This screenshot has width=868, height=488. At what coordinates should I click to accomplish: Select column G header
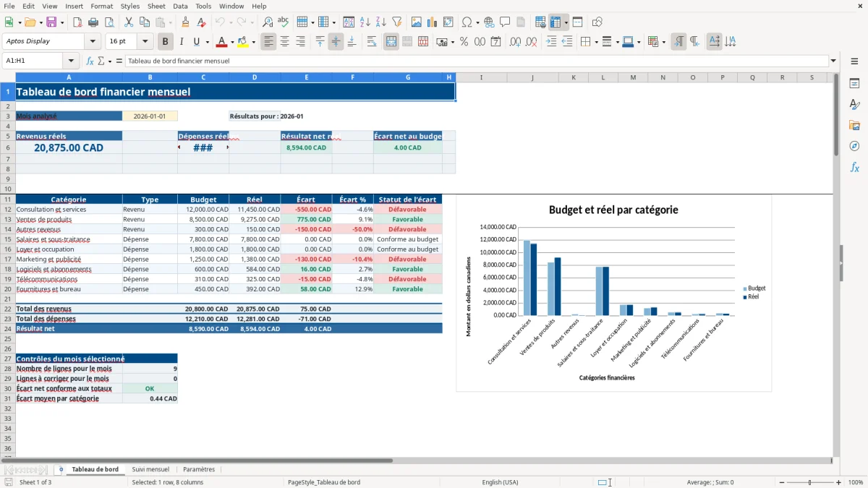pyautogui.click(x=408, y=77)
